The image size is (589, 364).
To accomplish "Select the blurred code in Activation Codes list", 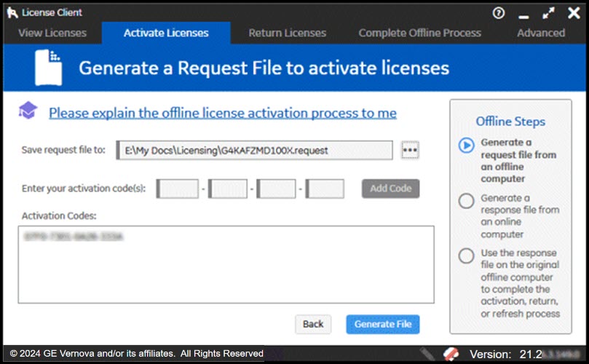I will (74, 237).
